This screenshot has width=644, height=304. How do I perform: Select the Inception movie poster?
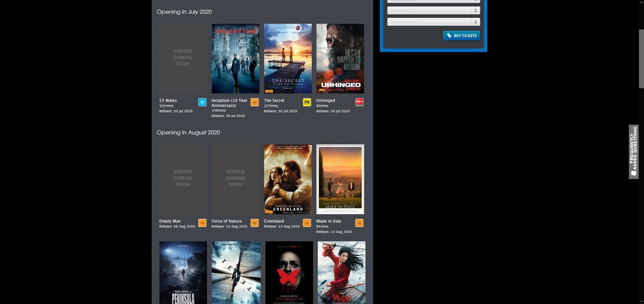[x=235, y=59]
